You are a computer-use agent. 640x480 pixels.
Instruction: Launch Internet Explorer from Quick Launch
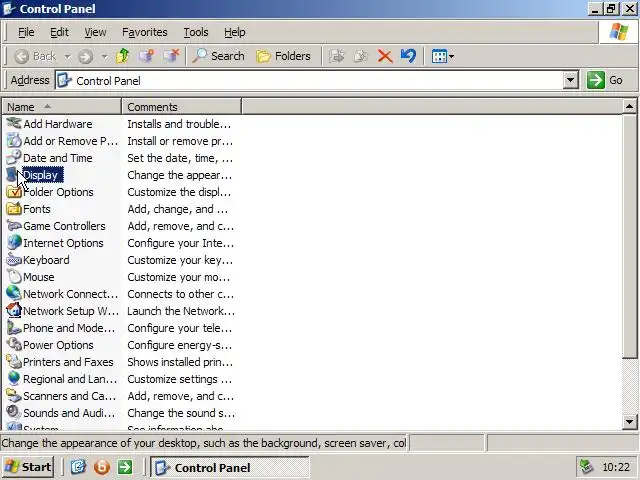[x=78, y=467]
